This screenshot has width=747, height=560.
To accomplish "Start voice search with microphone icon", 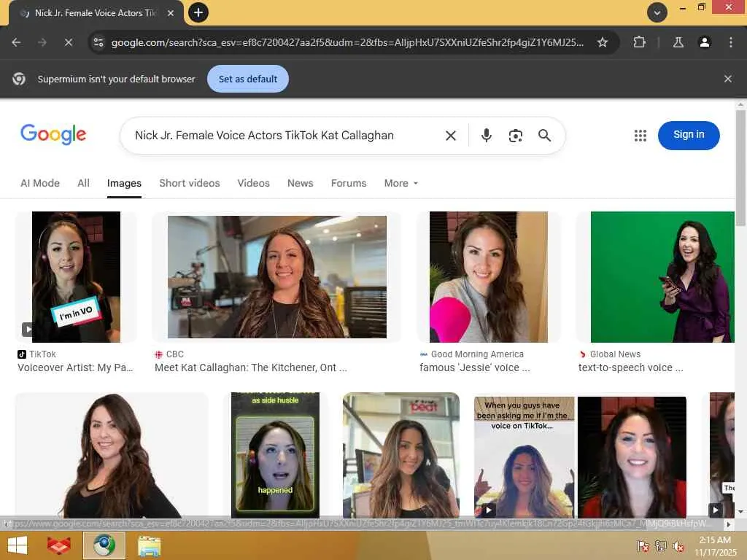I will click(x=487, y=136).
